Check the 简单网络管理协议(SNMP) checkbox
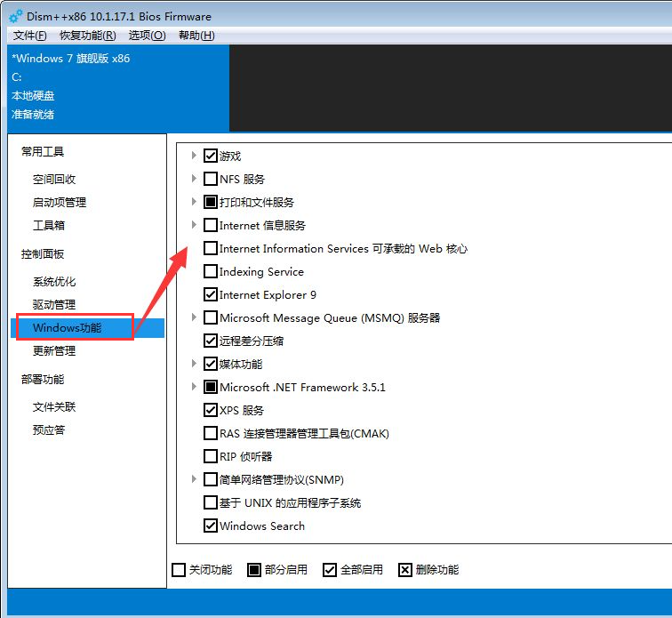 [211, 479]
